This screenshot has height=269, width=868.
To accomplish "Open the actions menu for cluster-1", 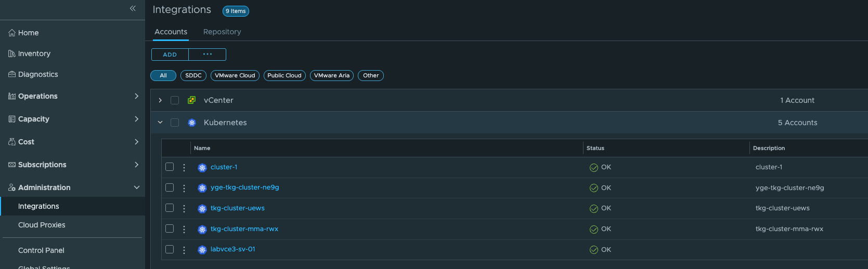I will click(x=184, y=168).
